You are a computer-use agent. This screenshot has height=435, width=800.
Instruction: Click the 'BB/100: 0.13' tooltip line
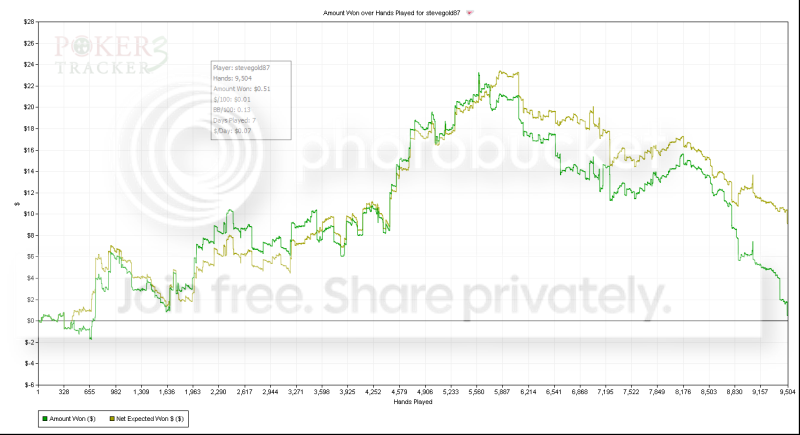[232, 110]
